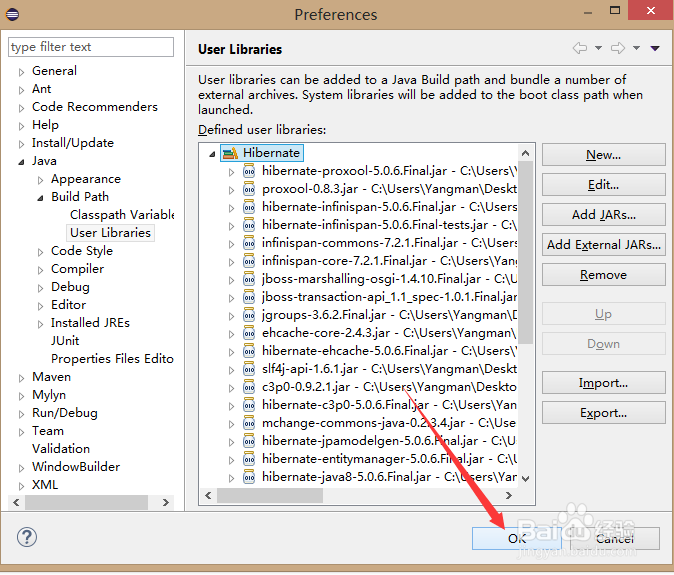Select Classpath Variables in the tree
Image resolution: width=674 pixels, height=575 pixels.
(x=122, y=215)
